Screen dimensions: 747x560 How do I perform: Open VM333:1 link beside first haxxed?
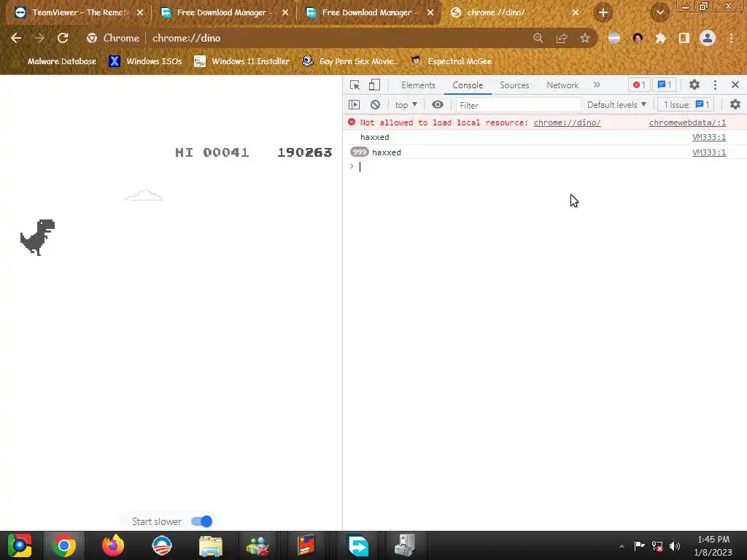709,137
